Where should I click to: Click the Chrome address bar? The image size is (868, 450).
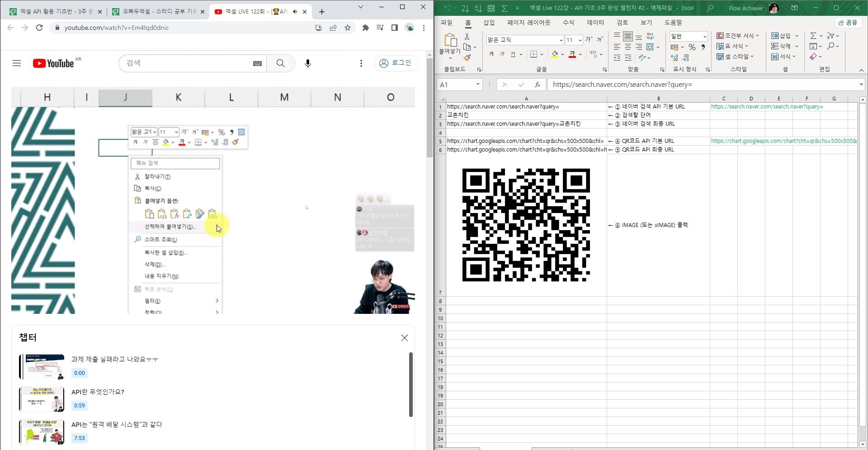[181, 28]
